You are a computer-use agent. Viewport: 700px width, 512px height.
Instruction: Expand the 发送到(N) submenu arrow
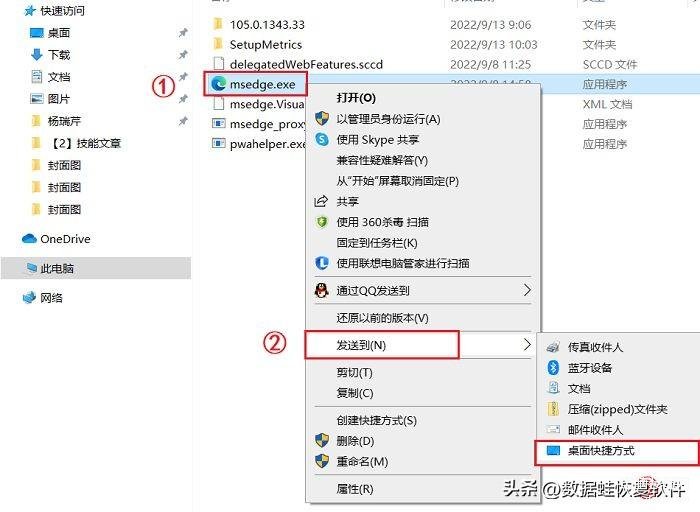527,345
